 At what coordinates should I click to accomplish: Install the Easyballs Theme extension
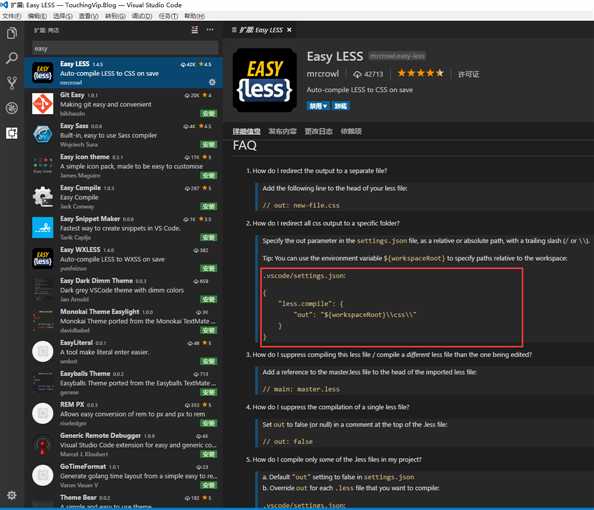tap(209, 392)
